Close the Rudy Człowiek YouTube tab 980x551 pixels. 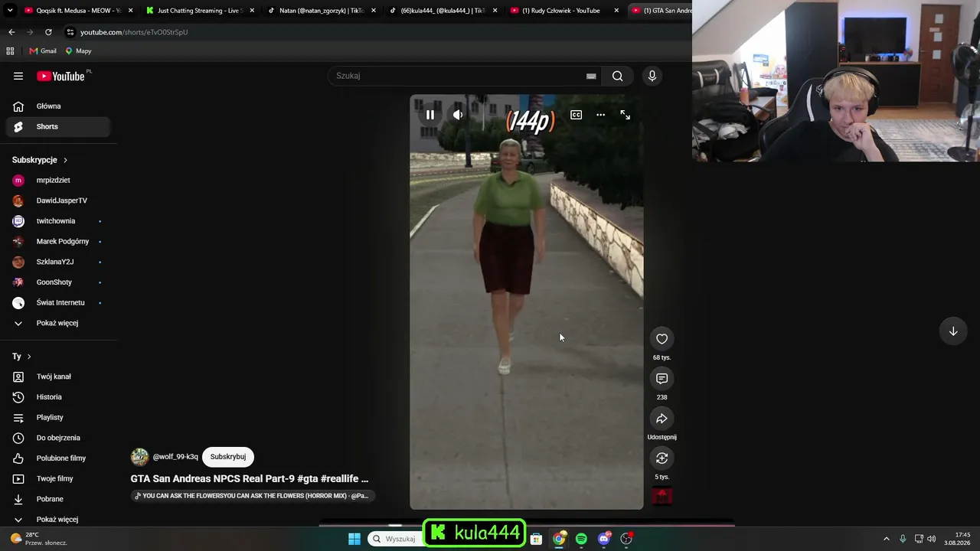point(616,11)
